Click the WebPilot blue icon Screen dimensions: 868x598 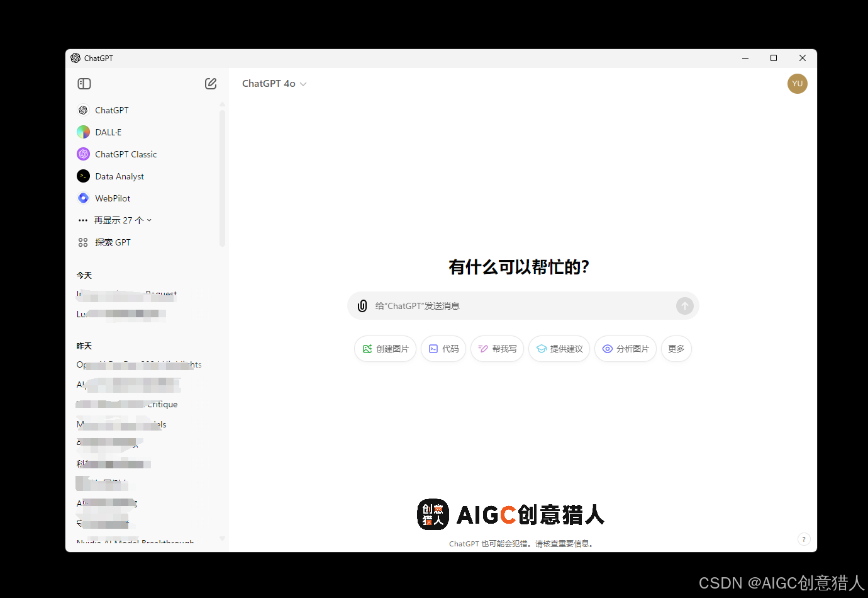(83, 198)
